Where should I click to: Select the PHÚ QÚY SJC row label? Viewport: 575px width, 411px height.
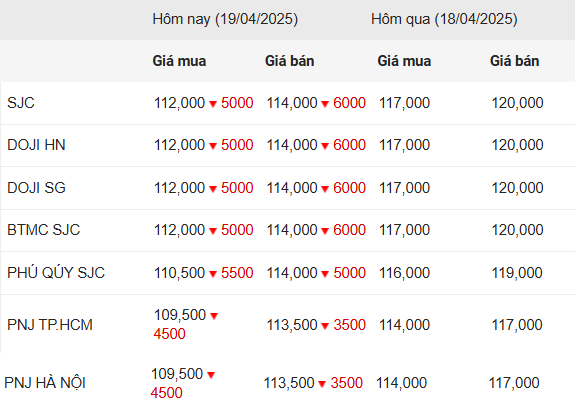tap(56, 272)
